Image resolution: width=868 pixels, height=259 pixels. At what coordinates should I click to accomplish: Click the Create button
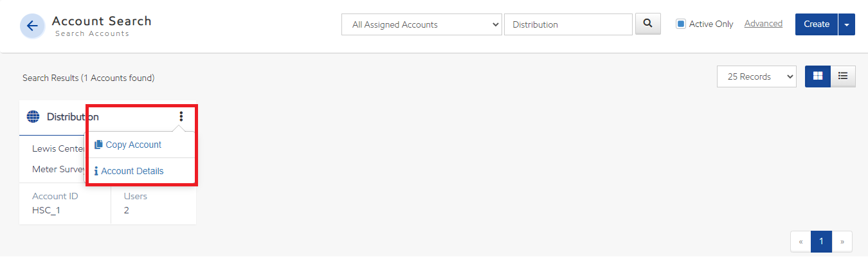pyautogui.click(x=817, y=24)
